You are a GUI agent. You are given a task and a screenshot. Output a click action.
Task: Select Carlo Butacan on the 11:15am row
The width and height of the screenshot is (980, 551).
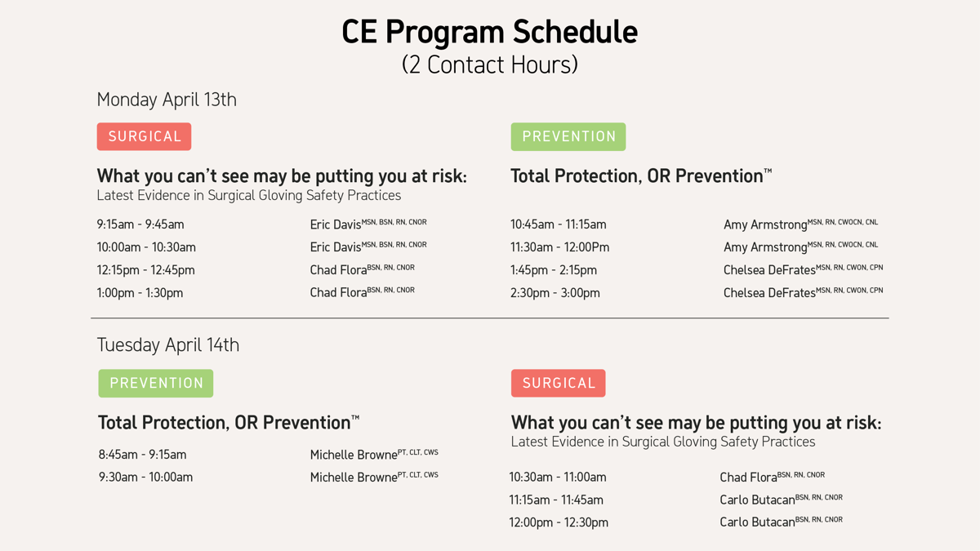point(757,500)
